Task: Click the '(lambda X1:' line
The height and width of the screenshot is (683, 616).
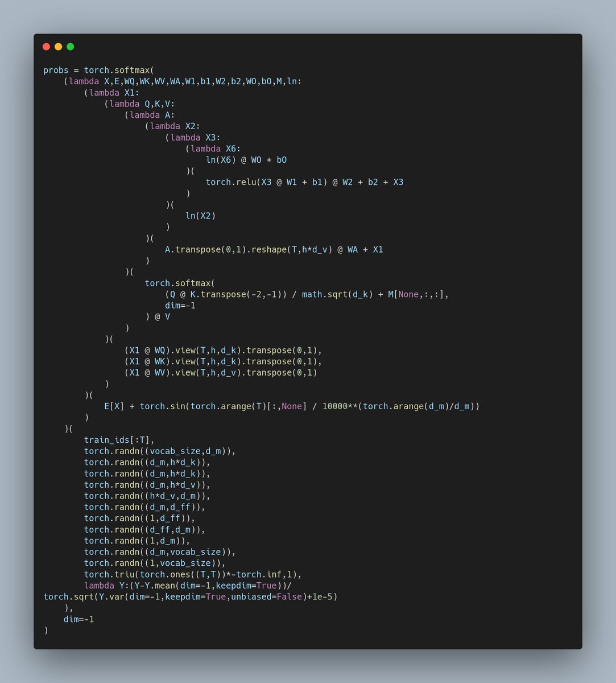Action: 111,93
